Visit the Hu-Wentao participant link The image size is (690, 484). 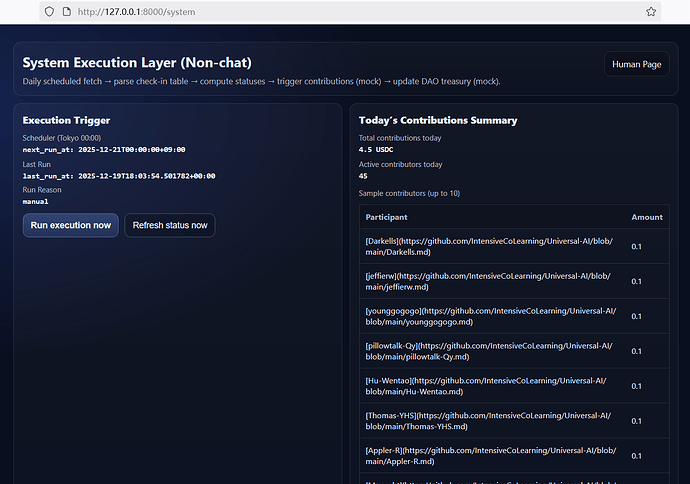coord(488,386)
